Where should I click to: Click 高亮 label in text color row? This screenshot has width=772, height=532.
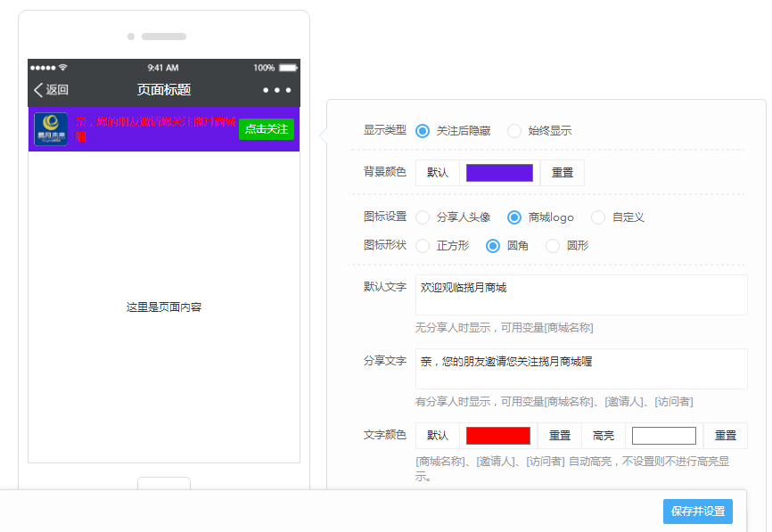coord(604,436)
